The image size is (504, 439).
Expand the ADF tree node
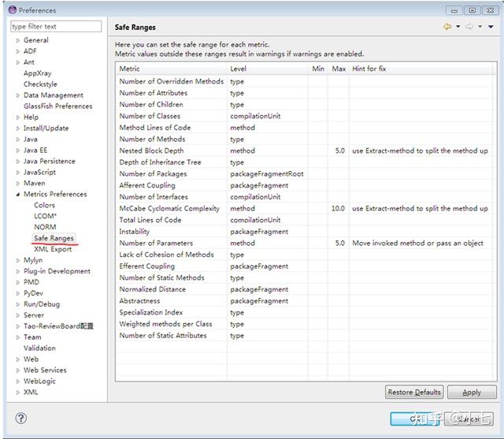[x=18, y=51]
